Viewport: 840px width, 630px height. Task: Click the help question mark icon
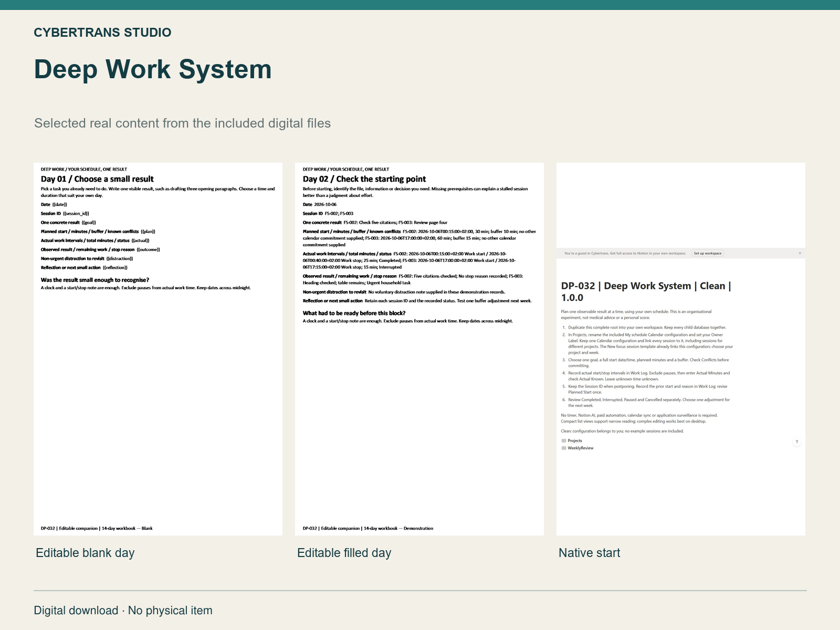click(796, 442)
